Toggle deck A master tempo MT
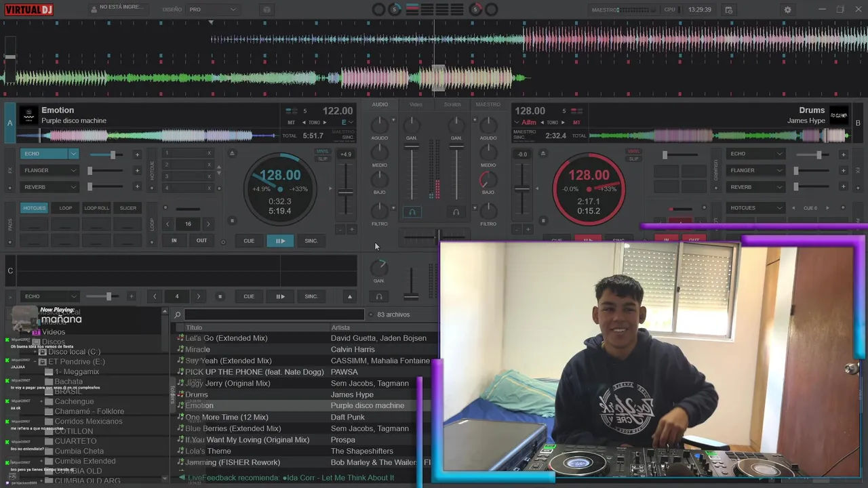This screenshot has height=488, width=868. [292, 123]
